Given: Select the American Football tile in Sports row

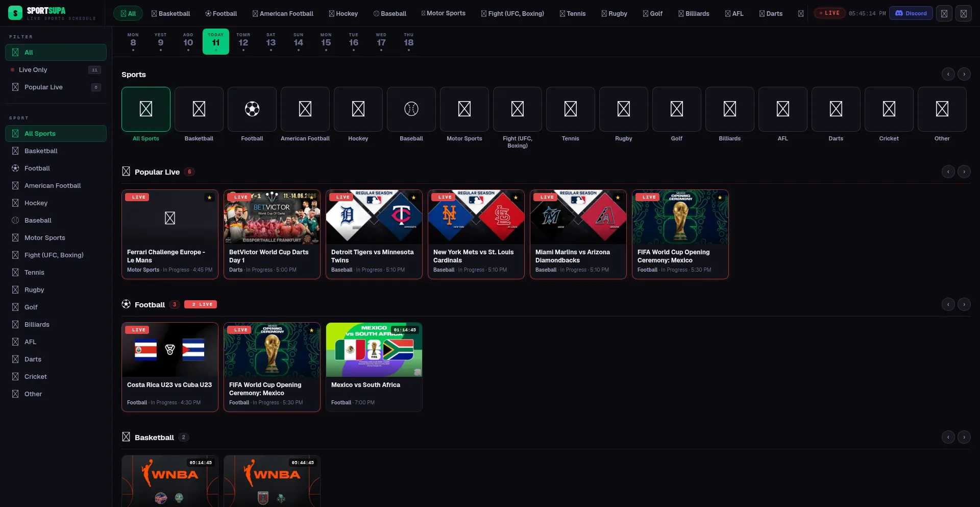Looking at the screenshot, I should tap(305, 109).
